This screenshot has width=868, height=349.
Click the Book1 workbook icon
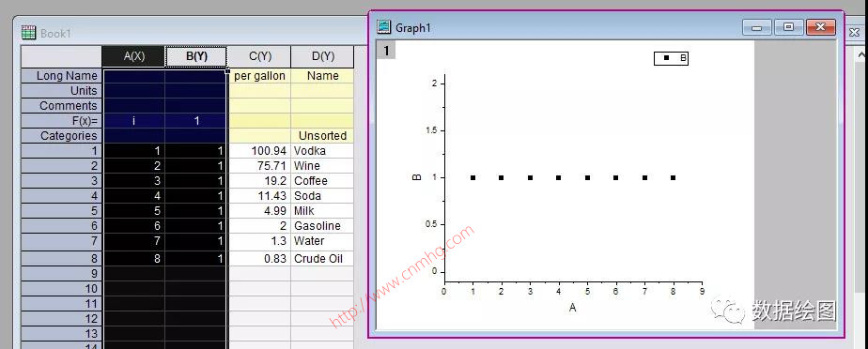point(28,33)
